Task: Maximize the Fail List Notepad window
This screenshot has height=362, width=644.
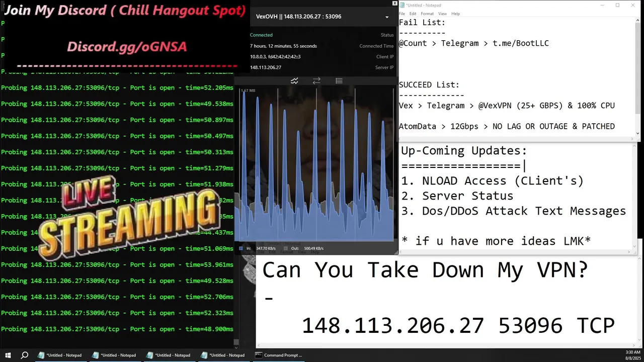Action: tap(618, 5)
